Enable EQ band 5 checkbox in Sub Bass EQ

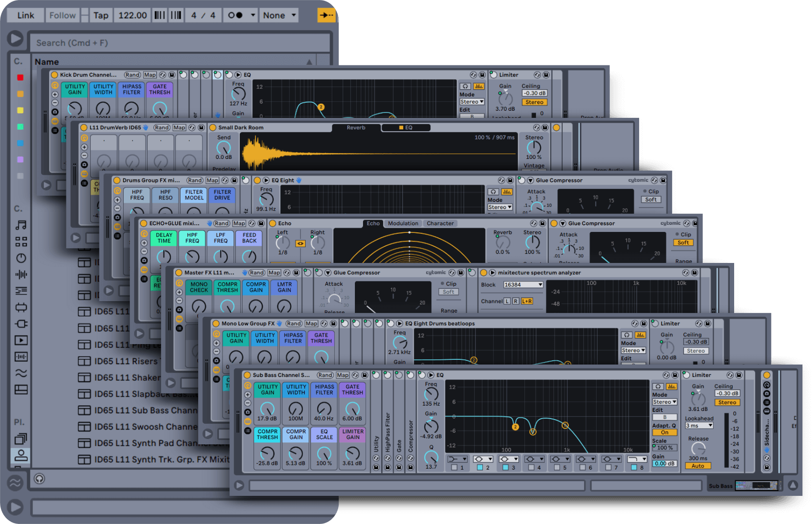coord(557,468)
